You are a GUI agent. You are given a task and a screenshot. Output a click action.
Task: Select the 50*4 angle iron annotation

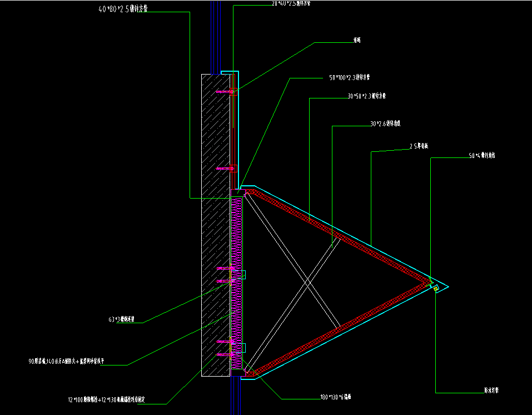482,156
